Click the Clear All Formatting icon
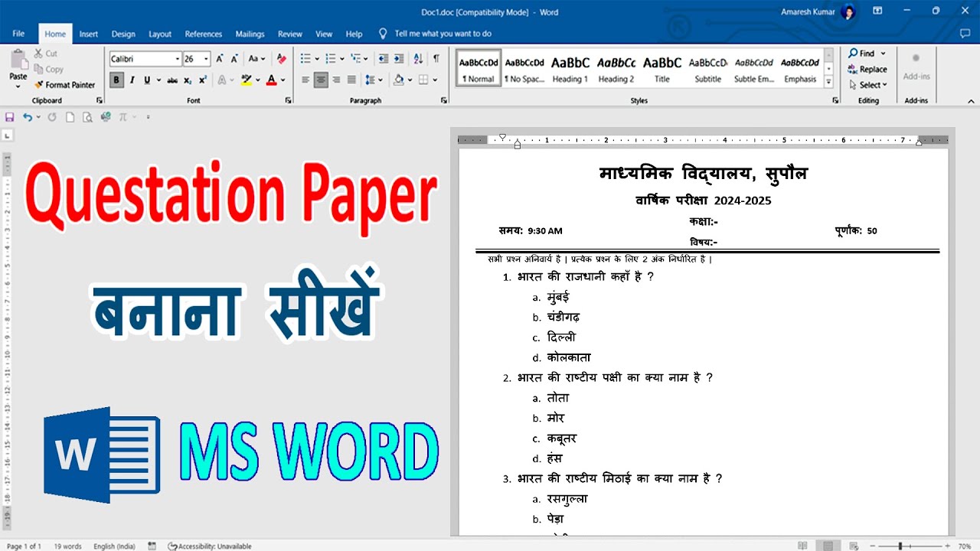Viewport: 980px width, 551px height. 281,59
